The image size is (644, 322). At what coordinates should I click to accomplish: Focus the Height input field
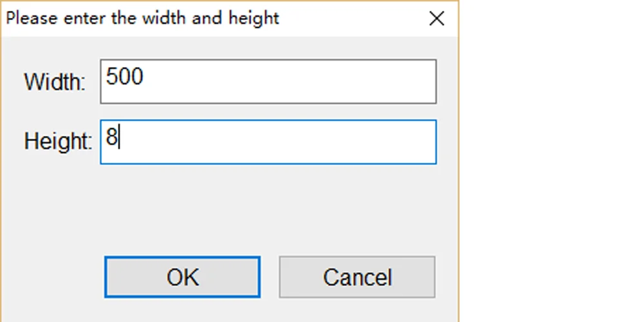(x=268, y=141)
